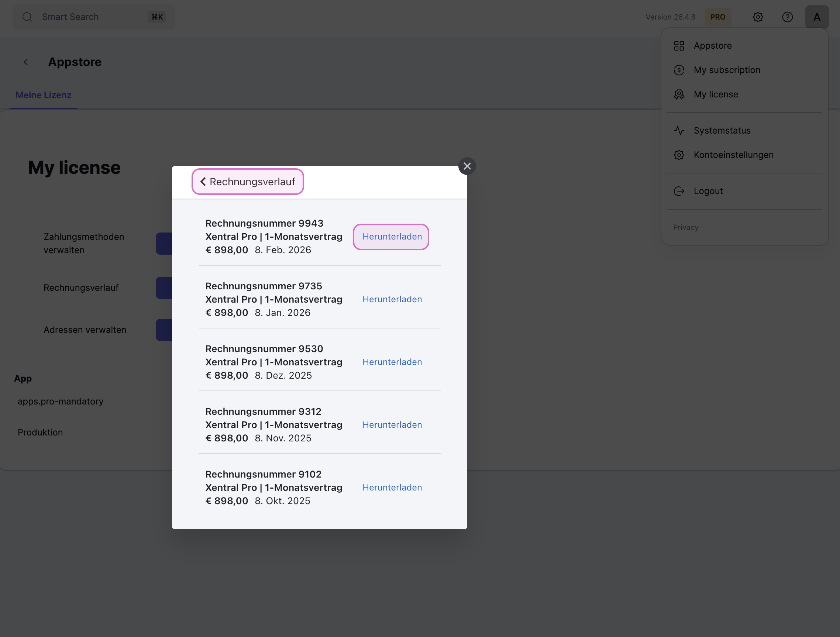Click back arrow next to Appstore heading
Viewport: 840px width, 637px height.
[26, 62]
